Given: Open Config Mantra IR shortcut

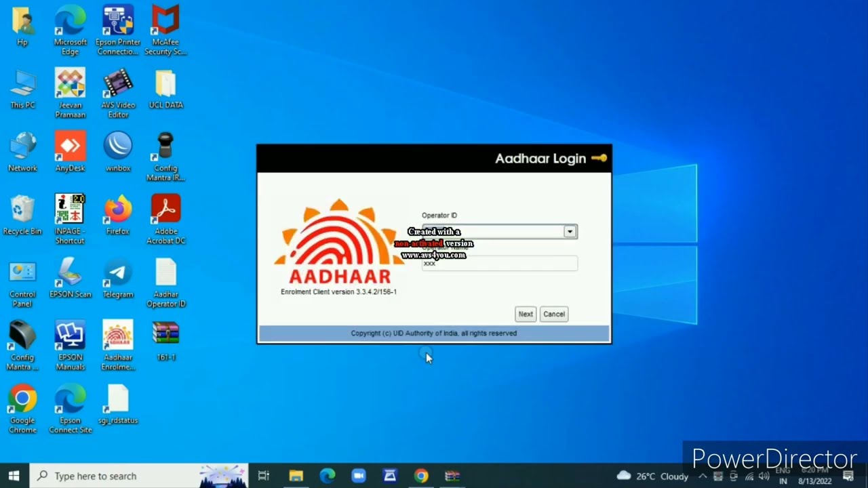Looking at the screenshot, I should coord(165,157).
